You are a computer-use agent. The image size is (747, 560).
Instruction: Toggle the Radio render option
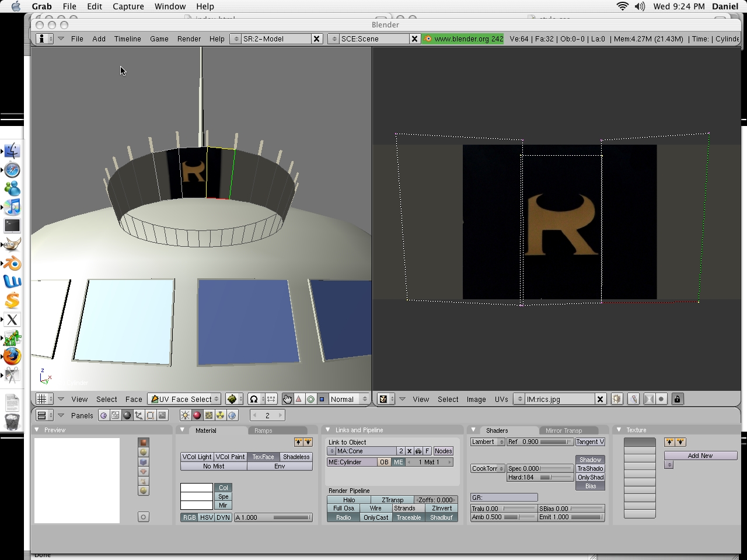coord(344,517)
